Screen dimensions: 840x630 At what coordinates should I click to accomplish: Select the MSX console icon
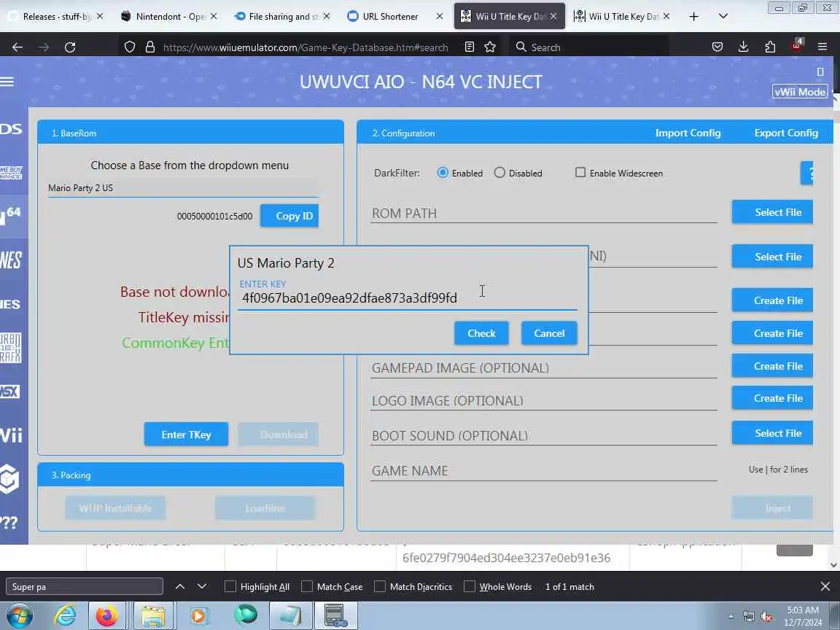click(x=11, y=391)
